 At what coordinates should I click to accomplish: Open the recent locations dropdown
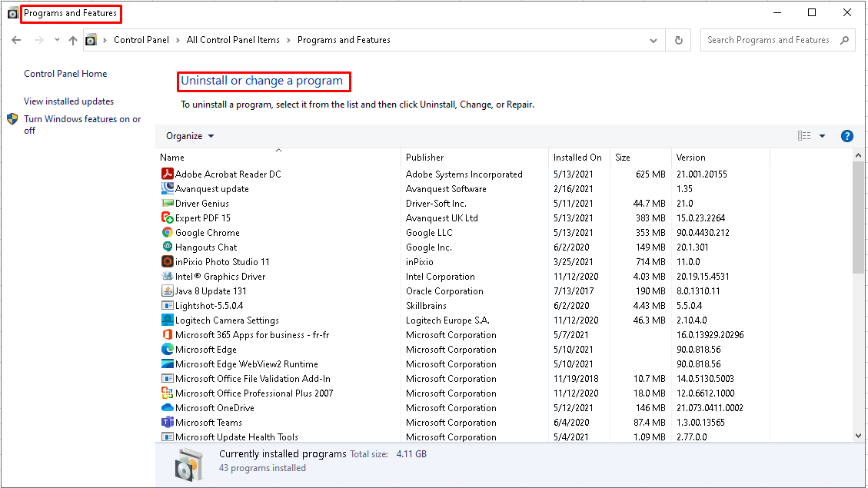tap(57, 40)
